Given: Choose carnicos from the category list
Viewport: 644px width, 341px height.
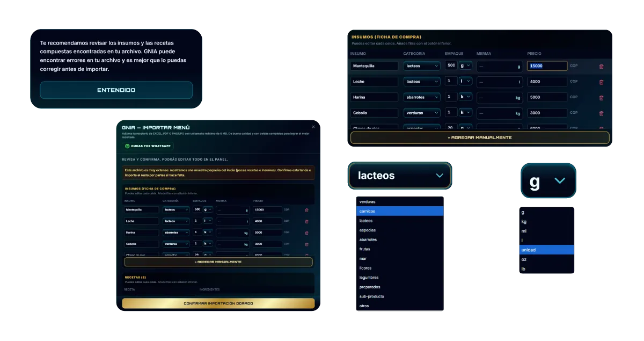Looking at the screenshot, I should [x=400, y=211].
